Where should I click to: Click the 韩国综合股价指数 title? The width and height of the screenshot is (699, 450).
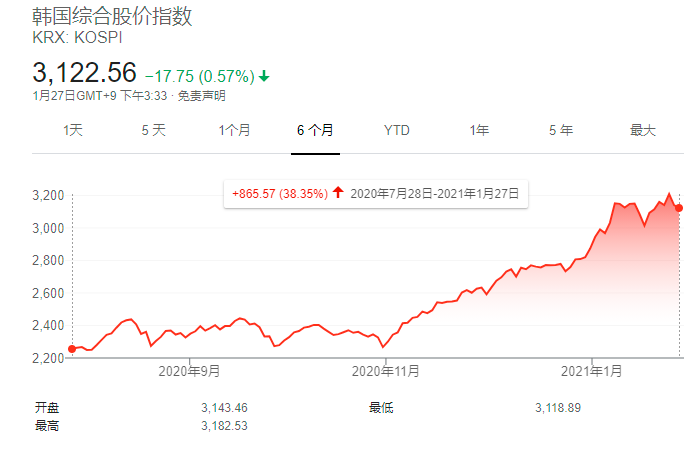[x=112, y=17]
